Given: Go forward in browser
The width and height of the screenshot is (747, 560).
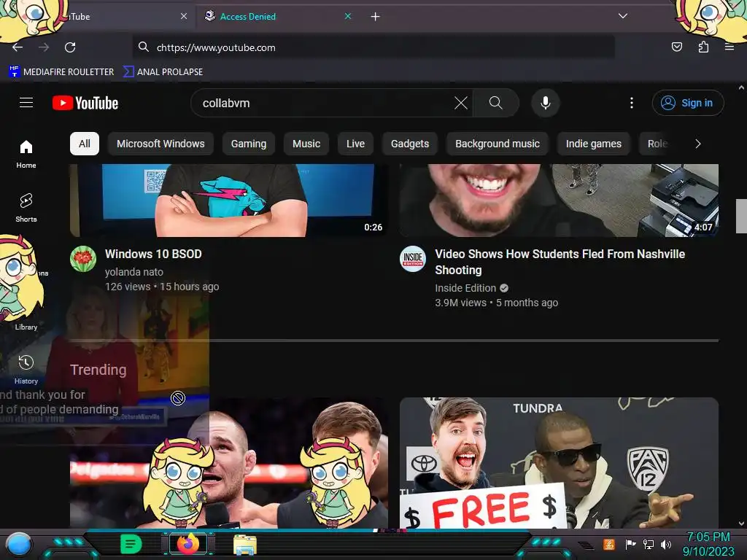Looking at the screenshot, I should tap(44, 47).
